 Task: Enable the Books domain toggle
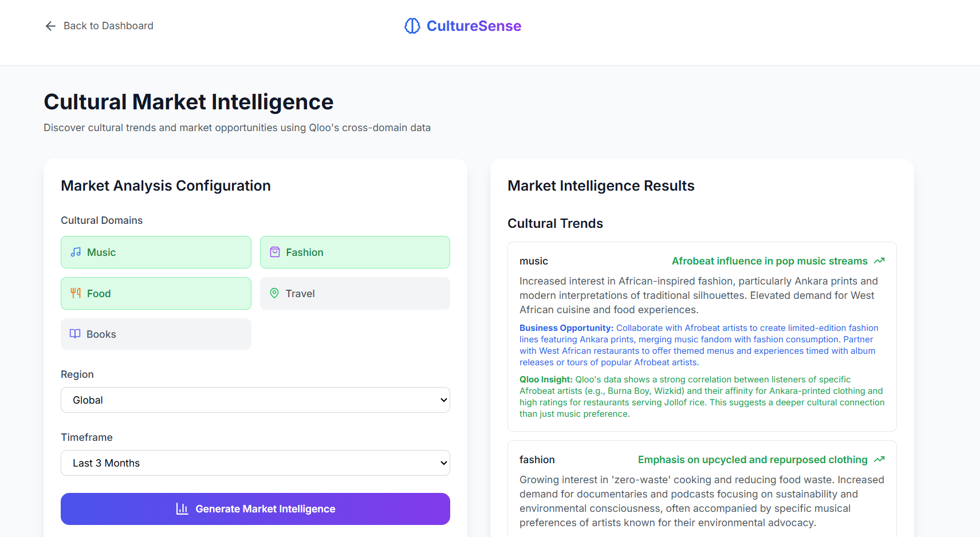point(156,334)
